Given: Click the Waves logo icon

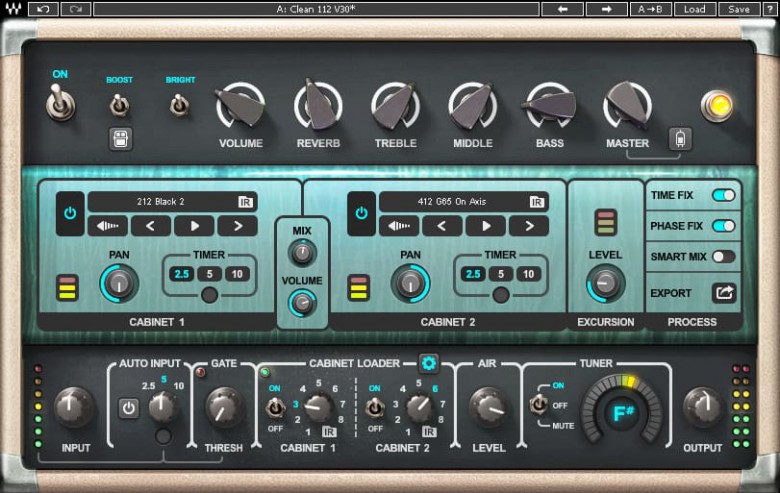Looking at the screenshot, I should (x=13, y=9).
